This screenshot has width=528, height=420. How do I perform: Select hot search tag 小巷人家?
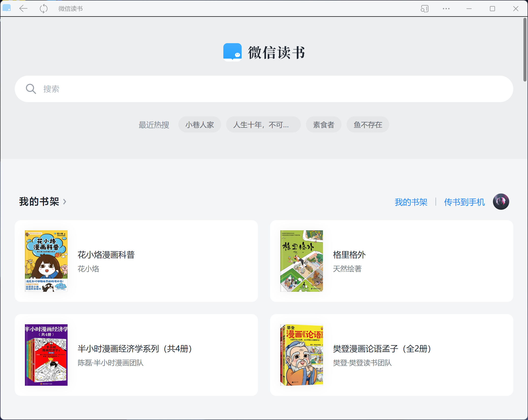[199, 125]
